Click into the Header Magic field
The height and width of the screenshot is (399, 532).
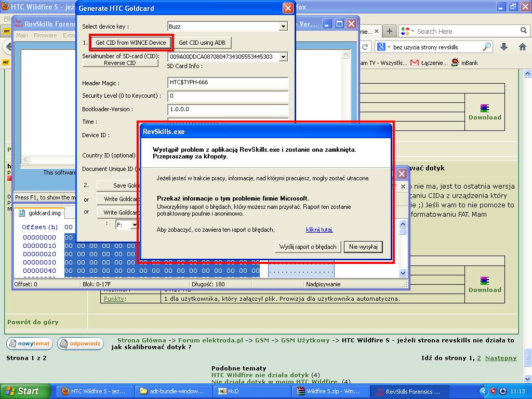[x=228, y=83]
